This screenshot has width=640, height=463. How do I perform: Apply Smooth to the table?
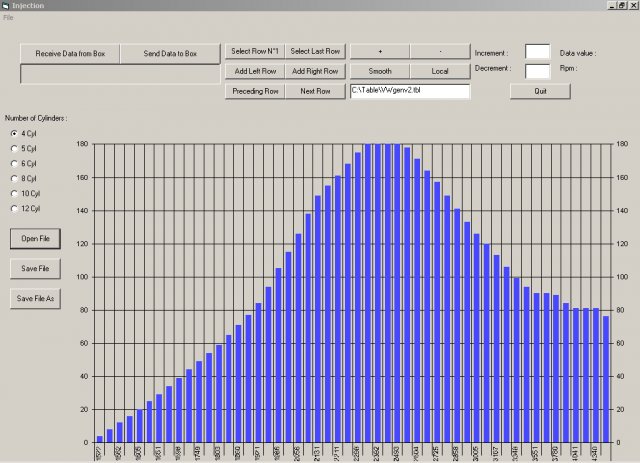coord(380,71)
